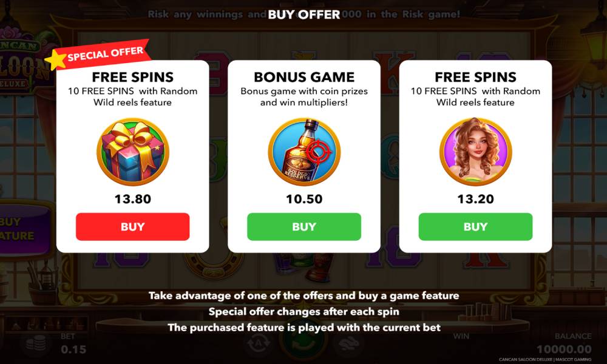607x364 pixels.
Task: Click the dimmed rabbit turbo icon
Action: click(349, 343)
